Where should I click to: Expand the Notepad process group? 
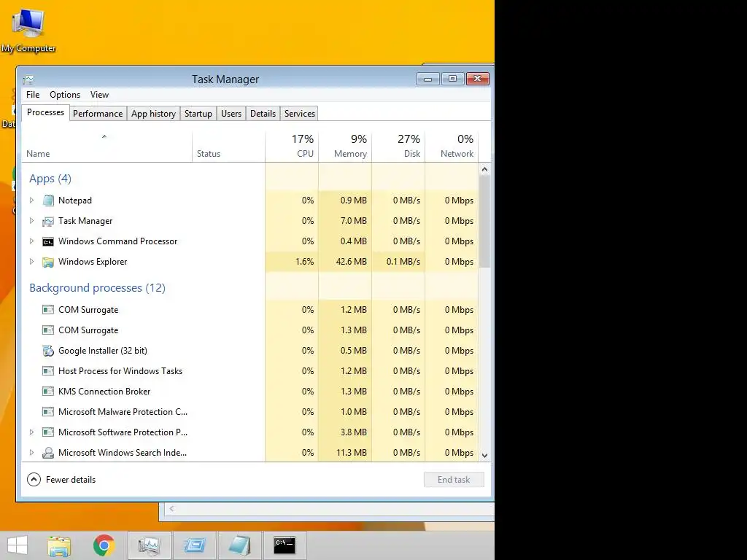pos(31,201)
